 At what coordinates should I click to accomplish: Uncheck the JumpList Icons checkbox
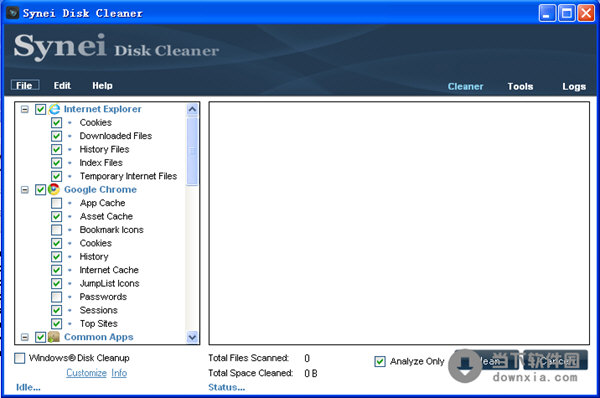click(x=57, y=283)
